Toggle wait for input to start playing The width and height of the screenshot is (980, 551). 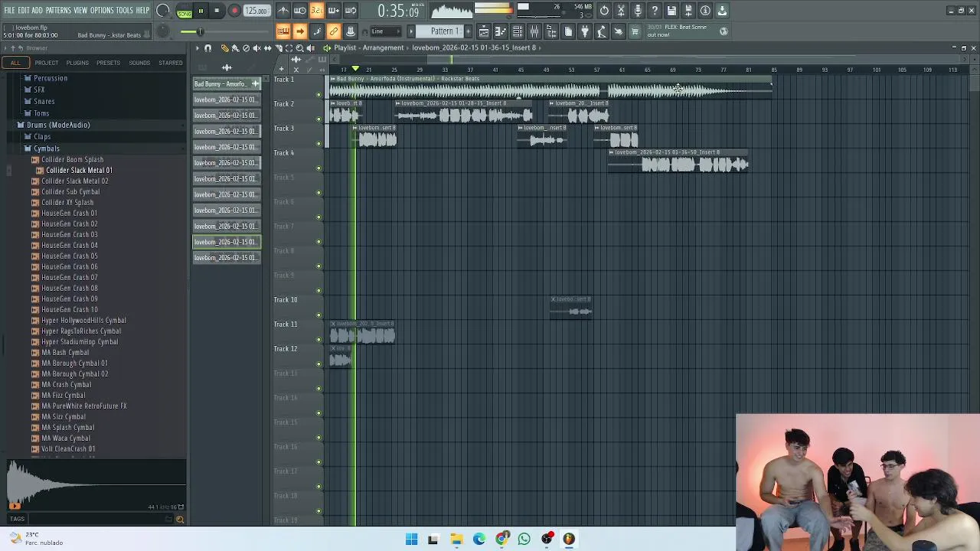click(300, 11)
